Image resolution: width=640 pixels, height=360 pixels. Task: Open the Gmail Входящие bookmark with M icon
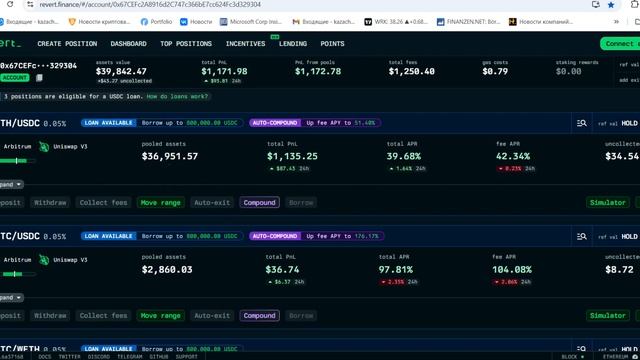point(323,22)
